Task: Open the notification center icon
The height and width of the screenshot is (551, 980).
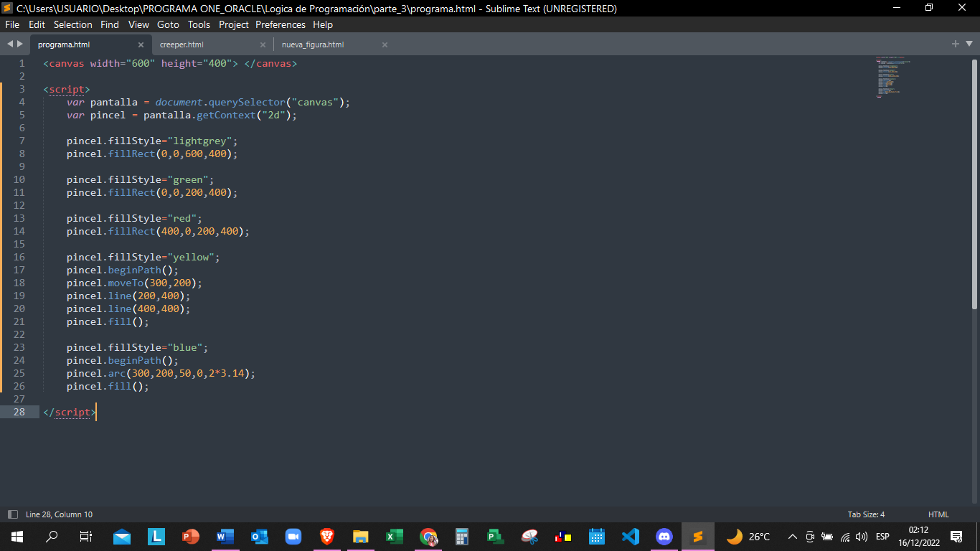Action: 956,537
